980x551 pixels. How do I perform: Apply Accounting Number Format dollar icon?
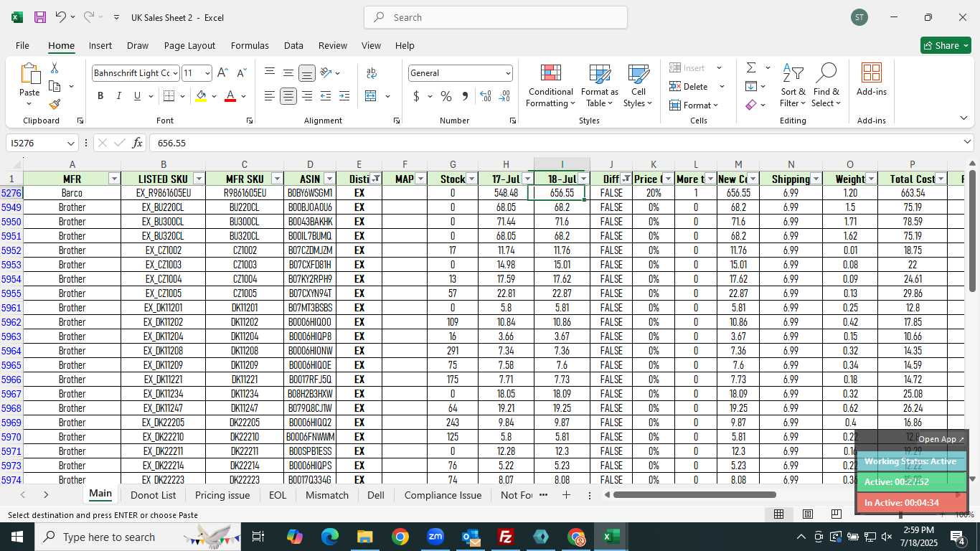(x=417, y=96)
